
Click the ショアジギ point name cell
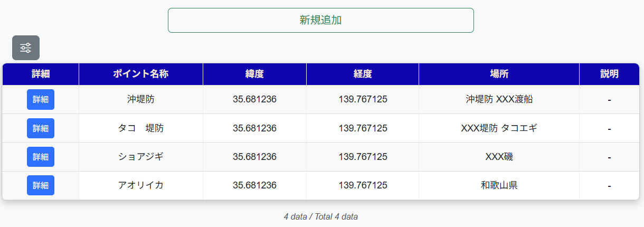click(140, 157)
